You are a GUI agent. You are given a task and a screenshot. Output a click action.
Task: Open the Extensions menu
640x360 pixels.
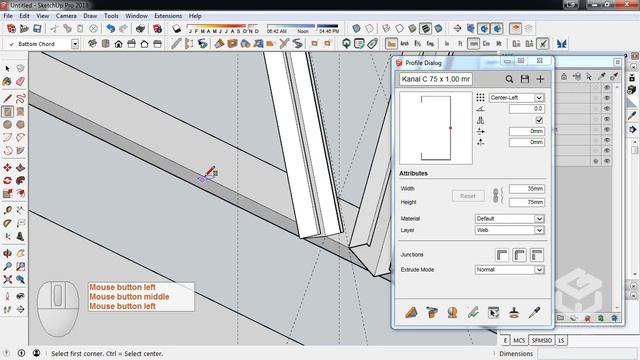click(x=168, y=16)
